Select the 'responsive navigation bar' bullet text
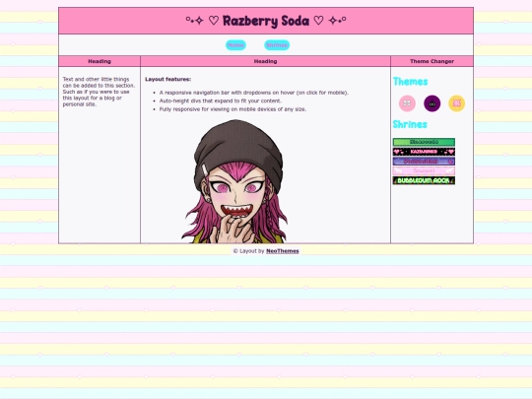The image size is (532, 399). coord(254,93)
